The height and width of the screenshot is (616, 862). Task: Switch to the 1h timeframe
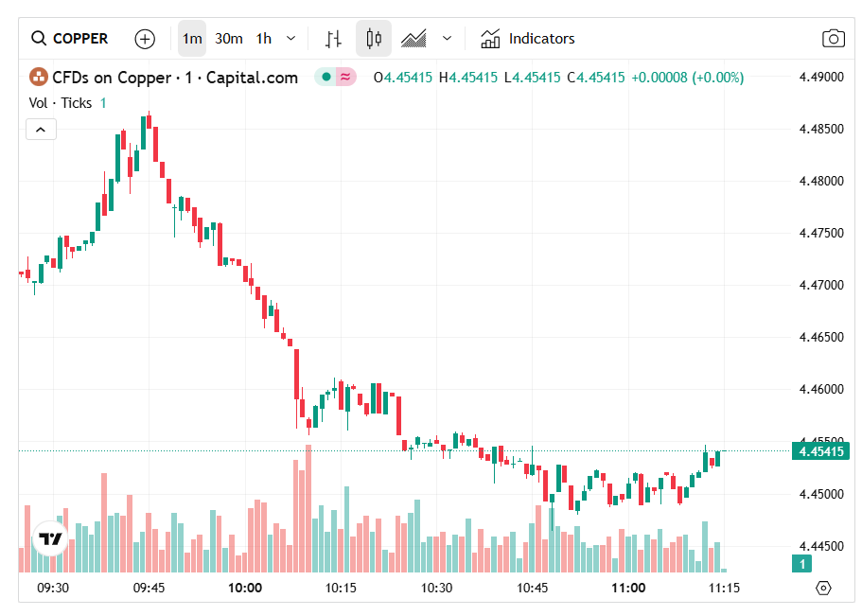[x=262, y=39]
